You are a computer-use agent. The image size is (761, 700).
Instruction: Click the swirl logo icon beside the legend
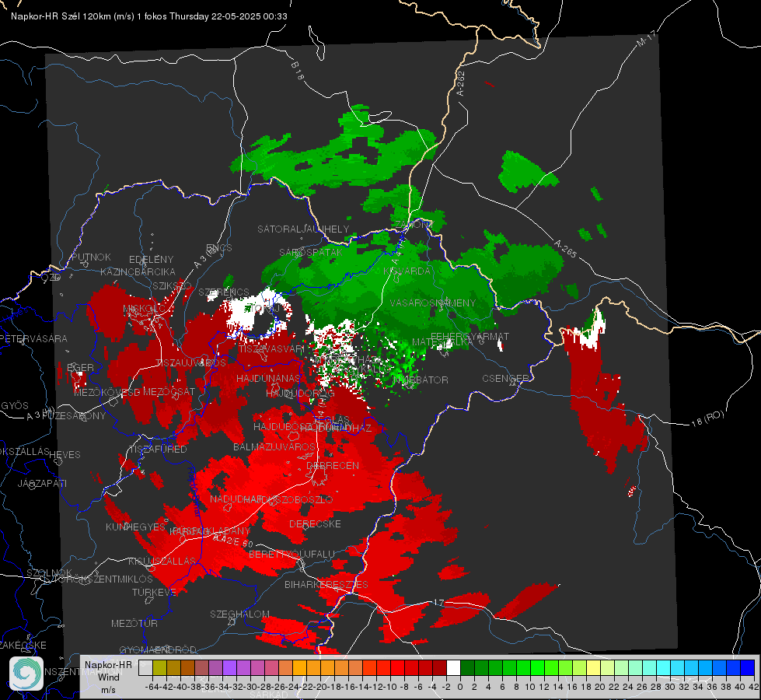[x=26, y=674]
